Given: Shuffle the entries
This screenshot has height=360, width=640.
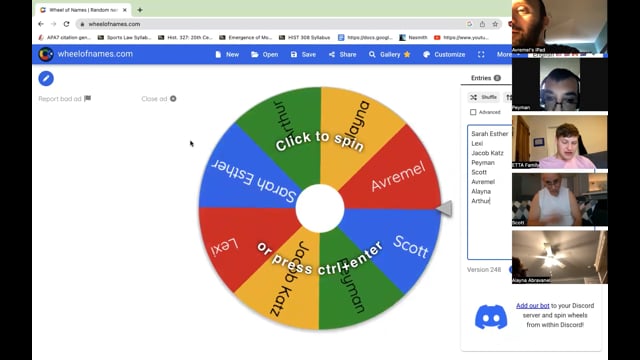Looking at the screenshot, I should [483, 97].
